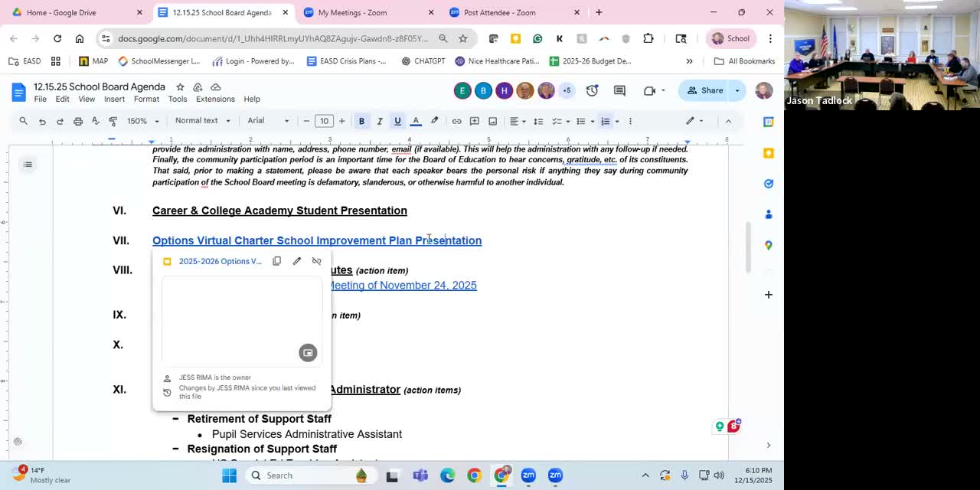
Task: Add a comment from the toolbar
Action: (475, 121)
